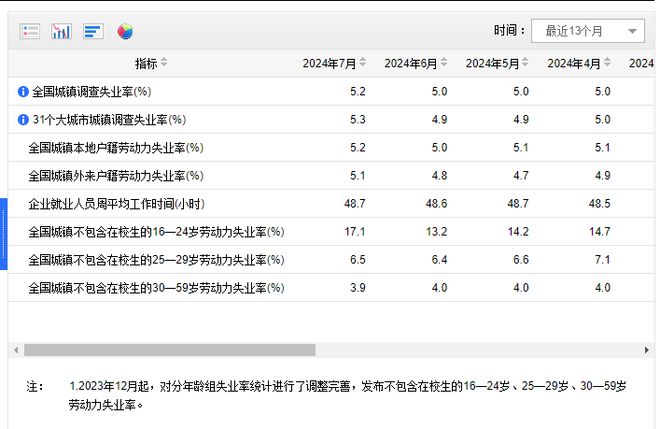
Task: Click info icon beside 全国城镇调查失业率
Action: (23, 91)
